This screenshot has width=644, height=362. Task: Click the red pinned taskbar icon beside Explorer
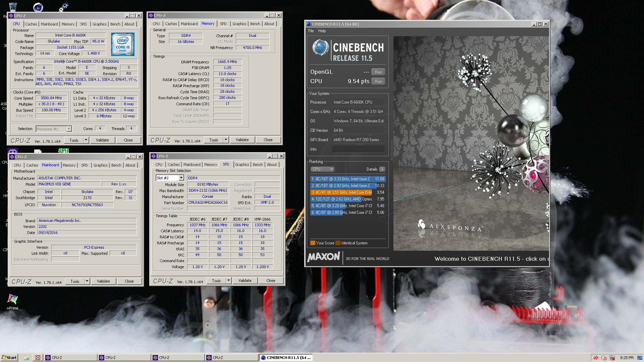(x=38, y=358)
